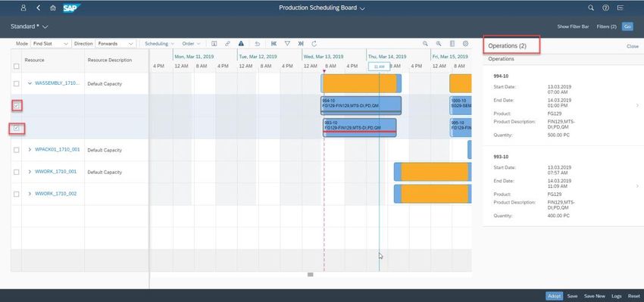
Task: Zoom out the Gantt chart
Action: point(426,43)
